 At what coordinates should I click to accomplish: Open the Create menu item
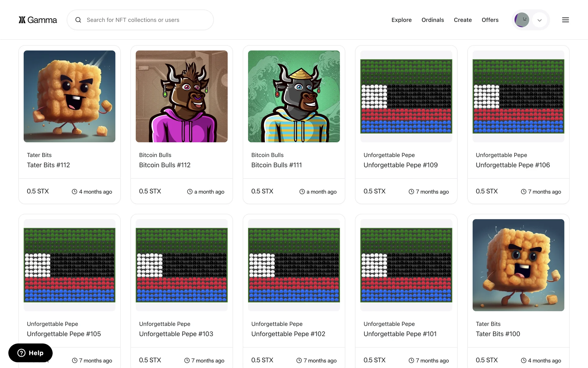click(x=462, y=20)
